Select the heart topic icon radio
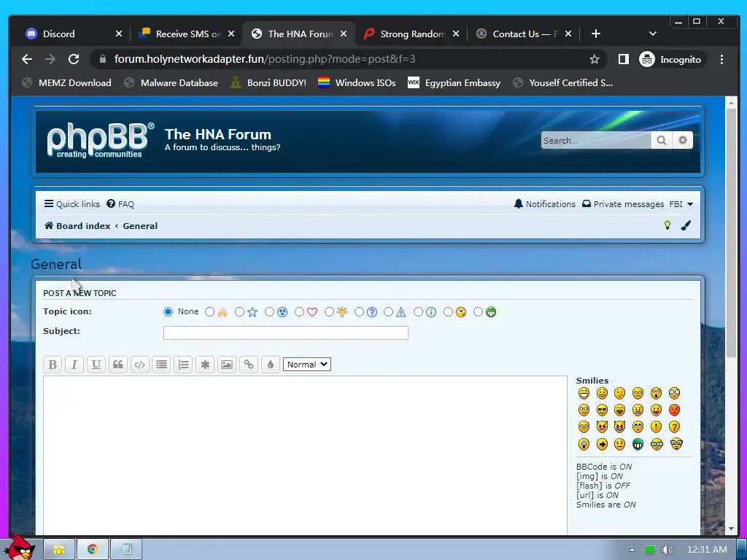 [299, 312]
